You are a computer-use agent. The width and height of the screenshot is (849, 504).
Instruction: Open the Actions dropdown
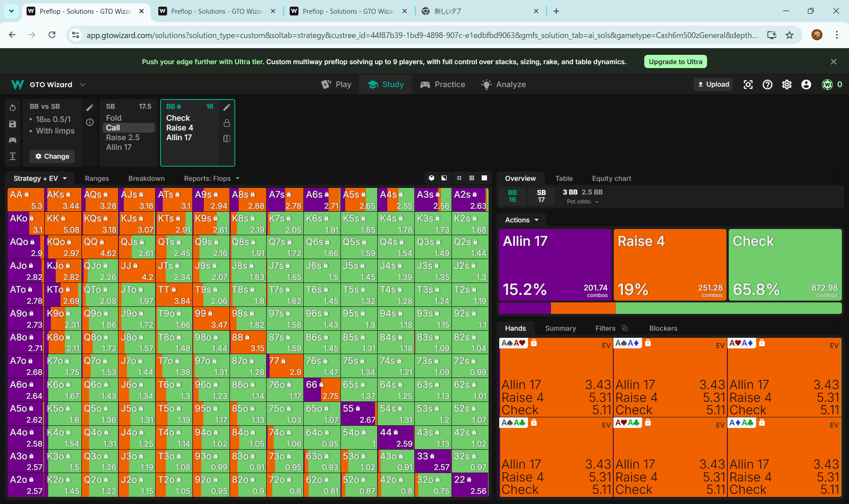522,220
